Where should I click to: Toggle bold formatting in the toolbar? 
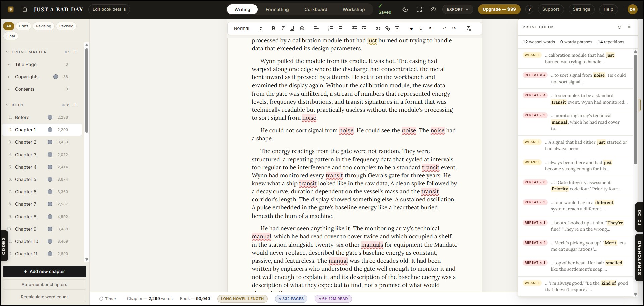(273, 28)
